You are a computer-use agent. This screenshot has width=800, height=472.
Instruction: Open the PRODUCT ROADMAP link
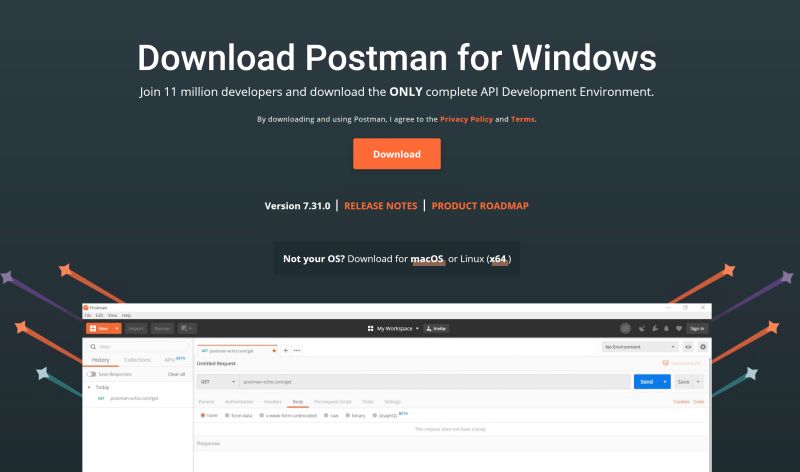[480, 206]
